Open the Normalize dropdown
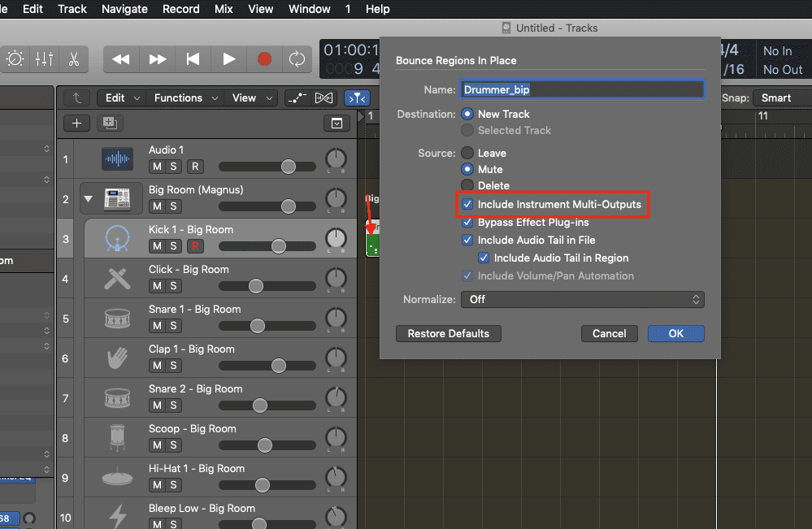 (x=583, y=299)
